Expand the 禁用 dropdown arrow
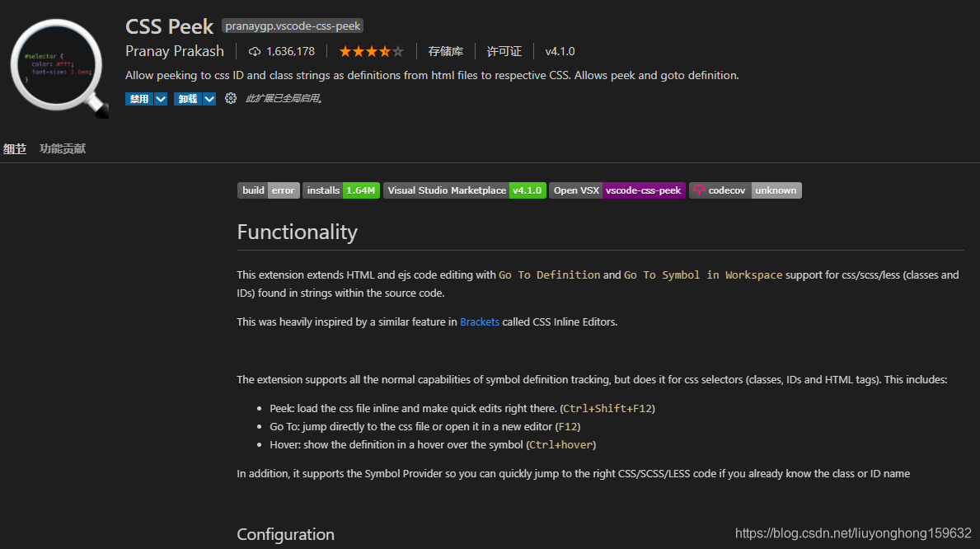Screen dimensions: 980x549 point(161,99)
